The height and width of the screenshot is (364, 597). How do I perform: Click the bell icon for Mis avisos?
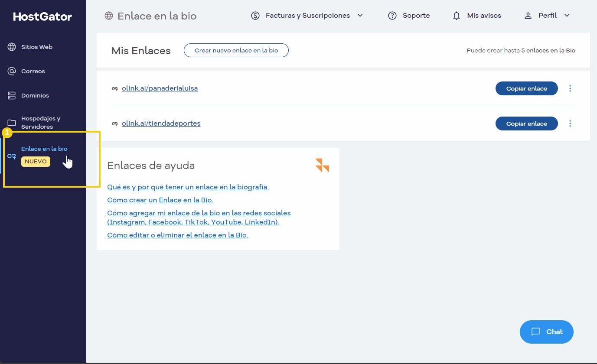[x=457, y=16]
